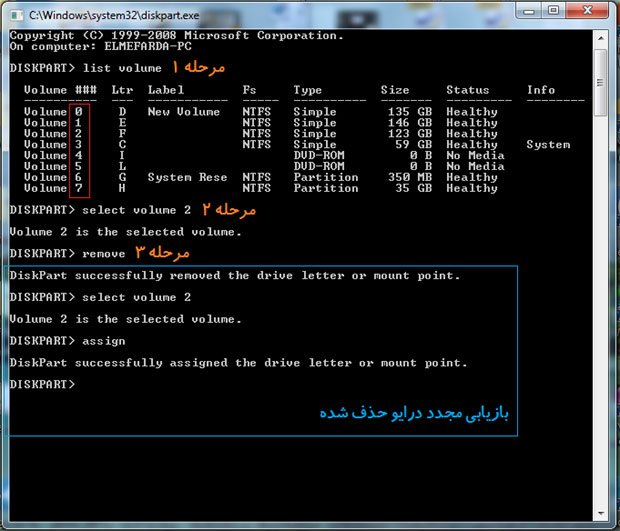This screenshot has height=531, width=620.
Task: Click the System Rese label in Volume 6
Action: pos(187,177)
